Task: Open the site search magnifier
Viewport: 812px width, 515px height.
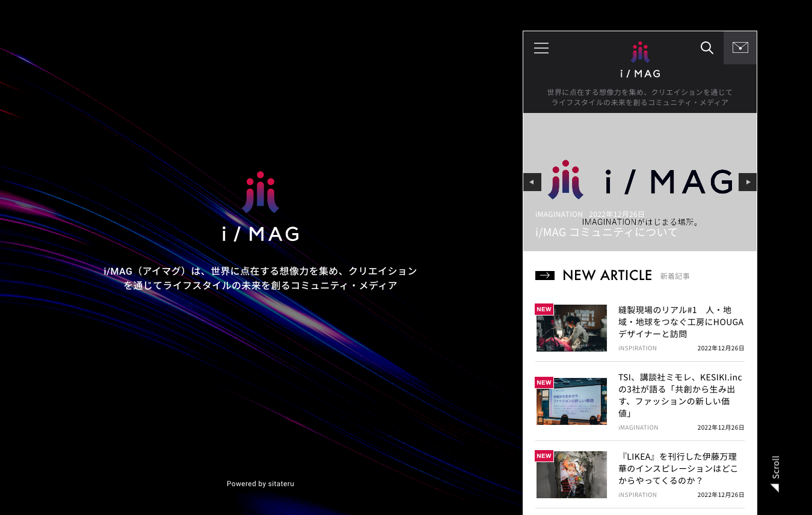Action: click(707, 48)
